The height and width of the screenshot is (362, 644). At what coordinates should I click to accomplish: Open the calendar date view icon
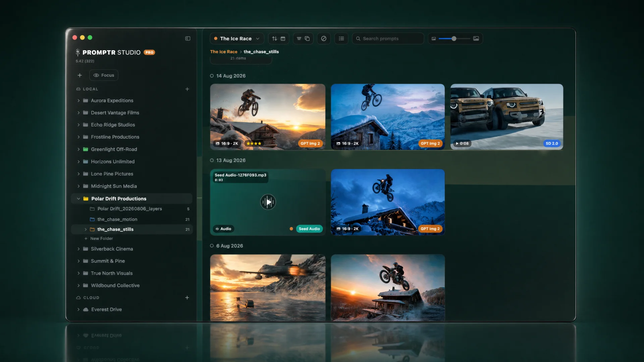[283, 39]
